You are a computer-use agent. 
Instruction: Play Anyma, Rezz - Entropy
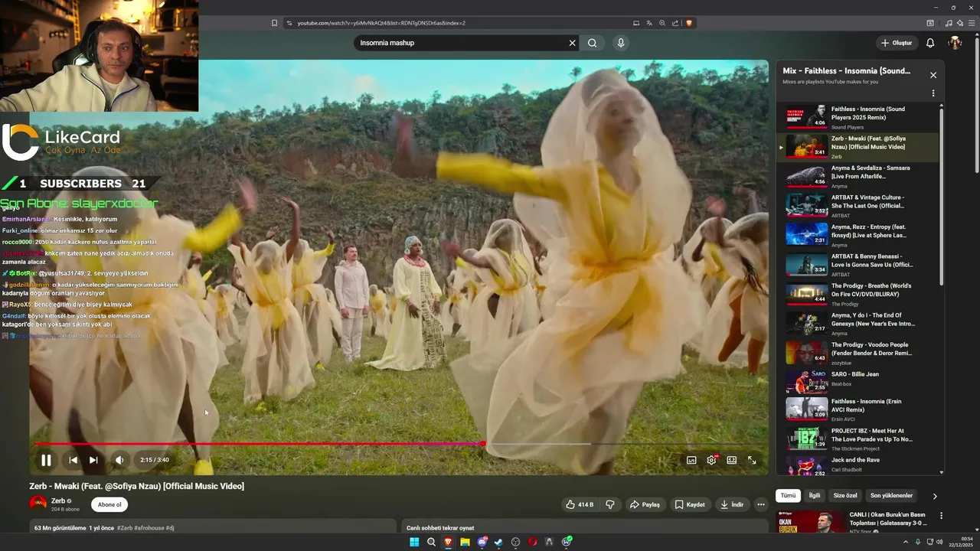click(857, 235)
